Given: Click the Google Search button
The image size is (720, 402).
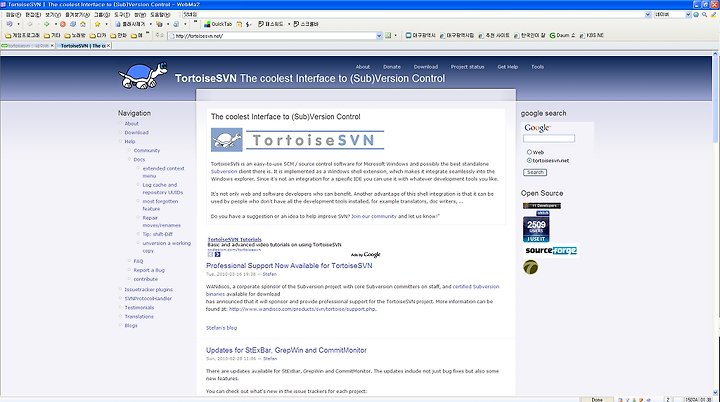Looking at the screenshot, I should pos(535,172).
